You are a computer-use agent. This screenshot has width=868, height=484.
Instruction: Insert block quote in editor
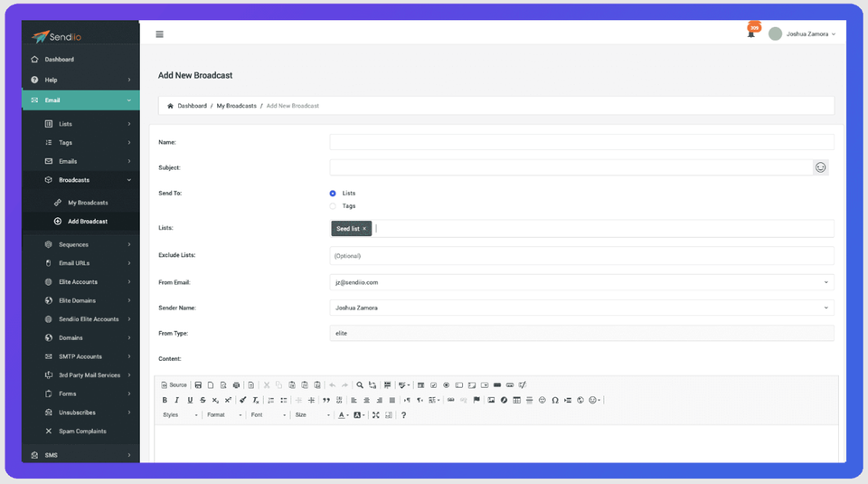[326, 400]
